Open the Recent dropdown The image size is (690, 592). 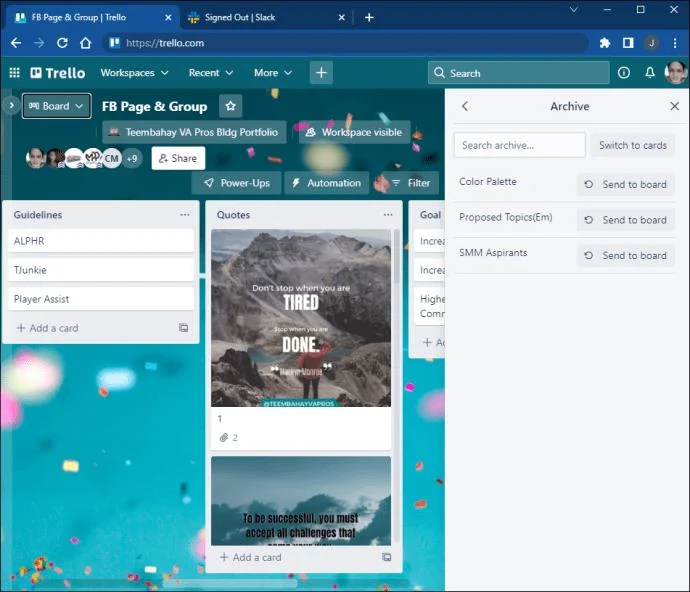click(x=211, y=73)
